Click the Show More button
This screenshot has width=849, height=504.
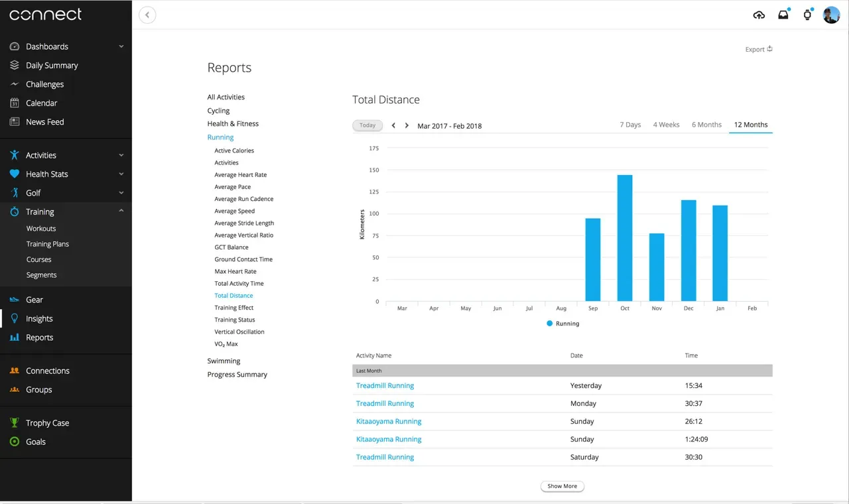pyautogui.click(x=562, y=486)
